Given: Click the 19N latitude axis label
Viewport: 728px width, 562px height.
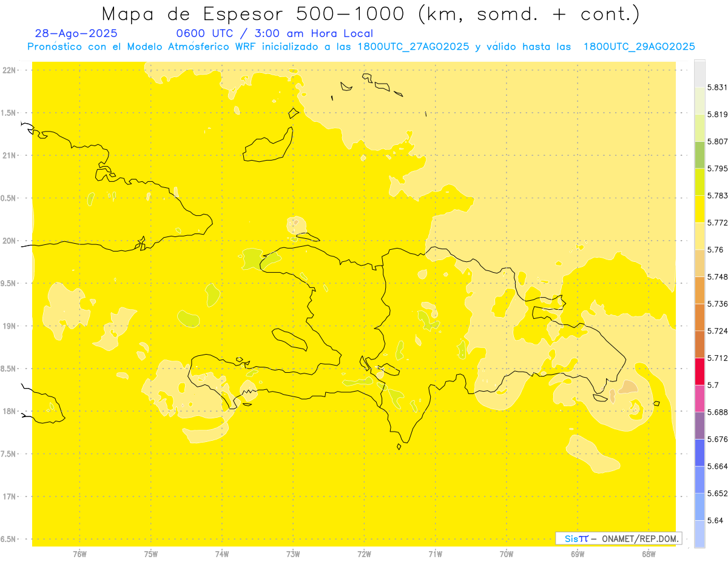Looking at the screenshot, I should (9, 326).
